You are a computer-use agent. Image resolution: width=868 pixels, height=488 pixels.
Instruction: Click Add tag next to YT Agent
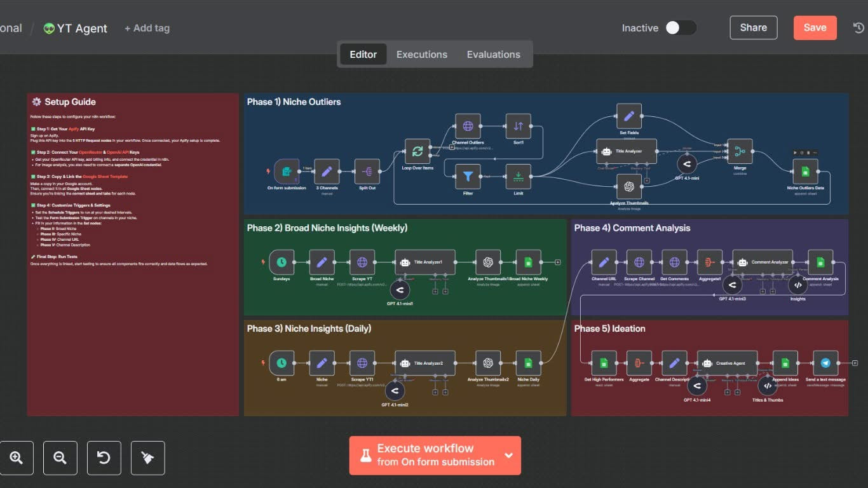click(147, 29)
